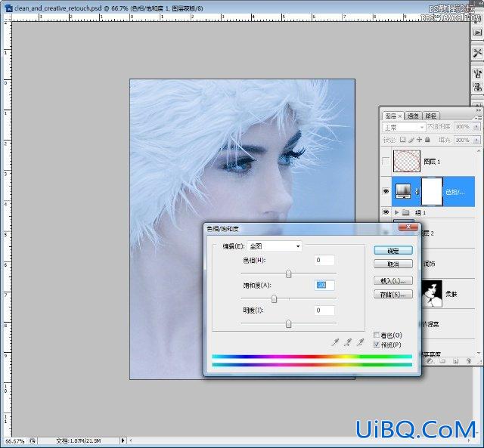
Task: Close the Hue/Saturation dialog
Action: (408, 227)
